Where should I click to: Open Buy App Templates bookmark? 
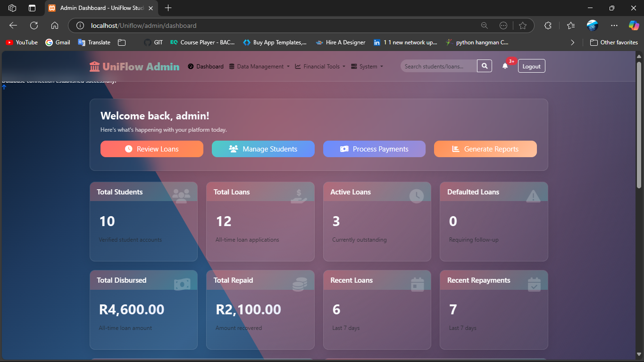275,42
